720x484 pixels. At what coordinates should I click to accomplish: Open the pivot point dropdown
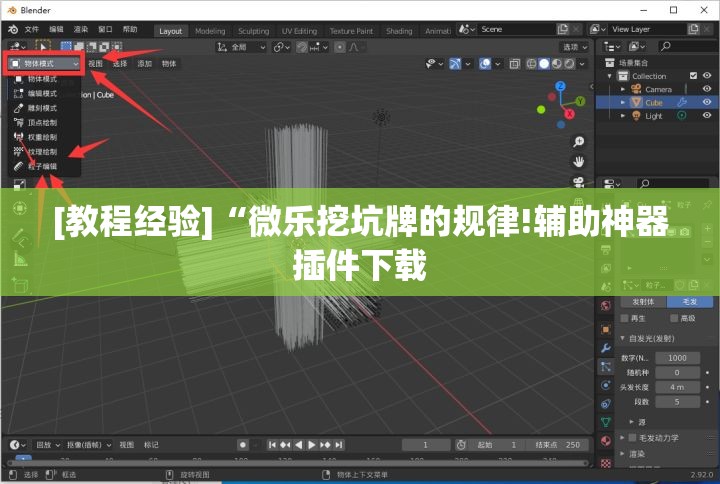[x=281, y=47]
